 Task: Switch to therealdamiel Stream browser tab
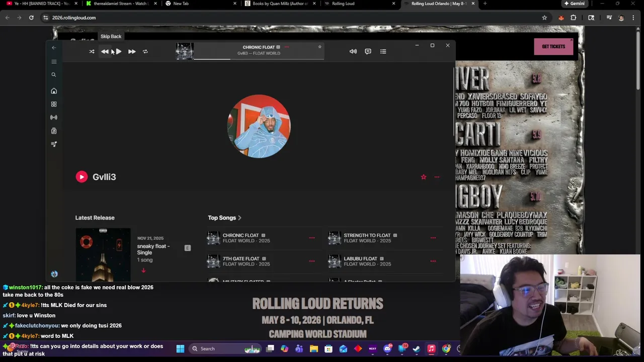pos(121,4)
